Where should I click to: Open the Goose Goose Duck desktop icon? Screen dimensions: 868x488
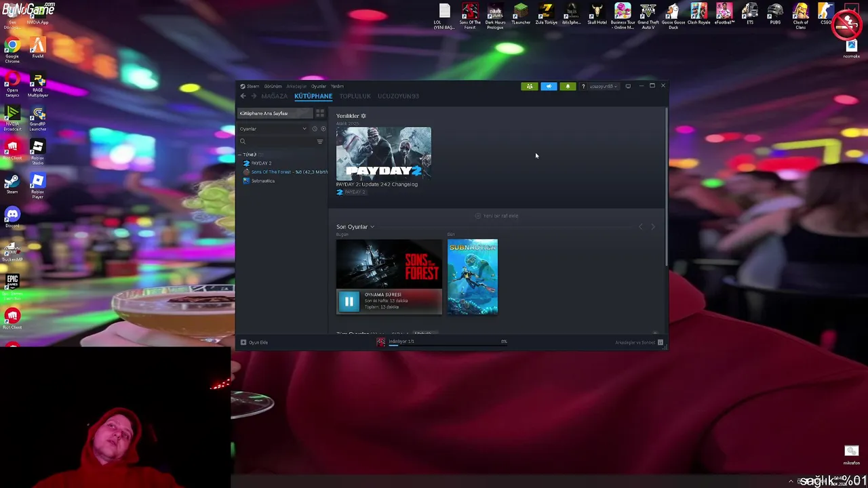tap(673, 17)
